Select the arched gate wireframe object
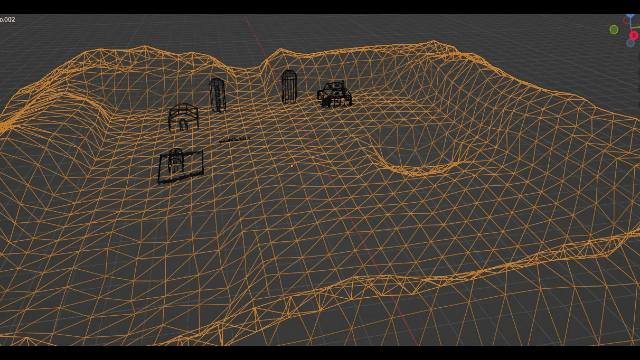Viewport: 640px width, 360px height. click(x=184, y=117)
